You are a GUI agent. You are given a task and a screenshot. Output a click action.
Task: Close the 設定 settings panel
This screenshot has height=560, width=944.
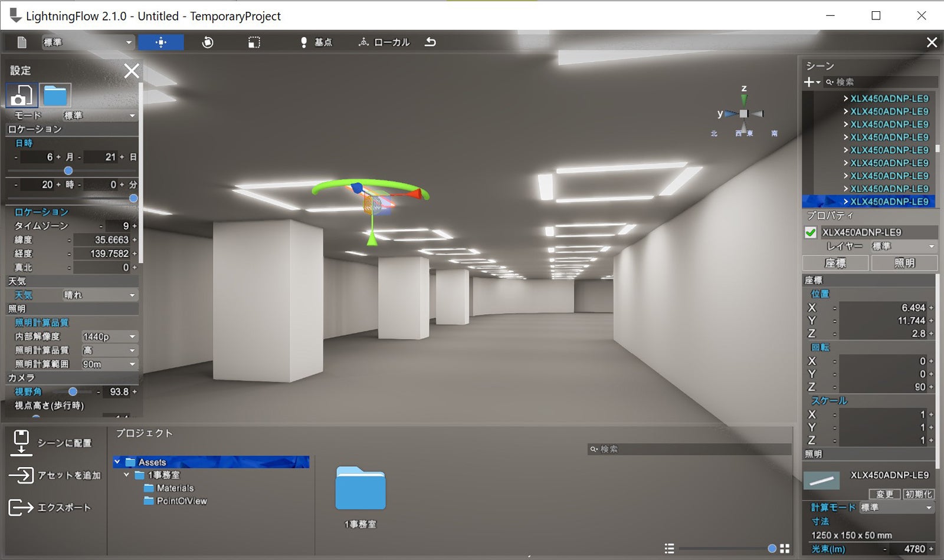click(x=132, y=71)
